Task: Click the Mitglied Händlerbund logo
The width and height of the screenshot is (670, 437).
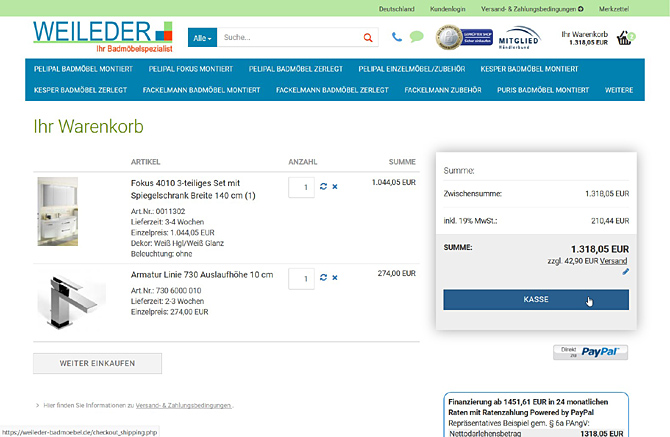Action: click(x=519, y=38)
